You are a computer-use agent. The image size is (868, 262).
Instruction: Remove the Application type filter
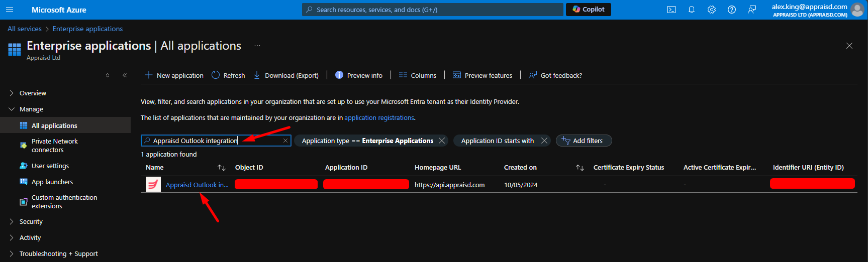pyautogui.click(x=442, y=141)
